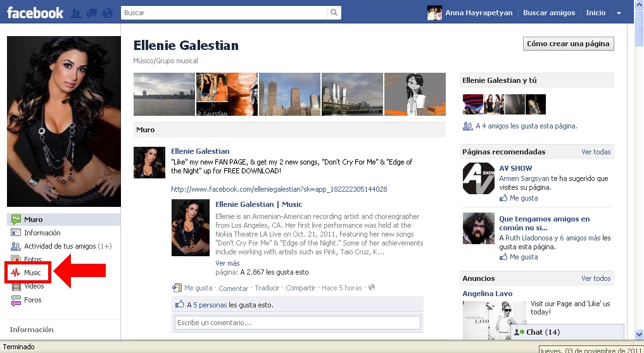The height and width of the screenshot is (353, 644).
Task: Click the Muro speech bubble icon
Action: (x=16, y=219)
